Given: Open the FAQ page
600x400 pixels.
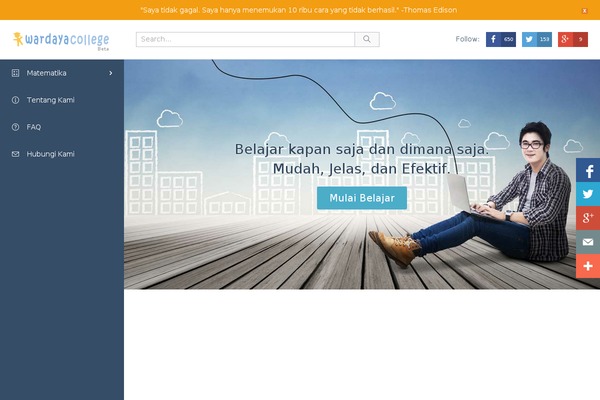Looking at the screenshot, I should [x=62, y=127].
